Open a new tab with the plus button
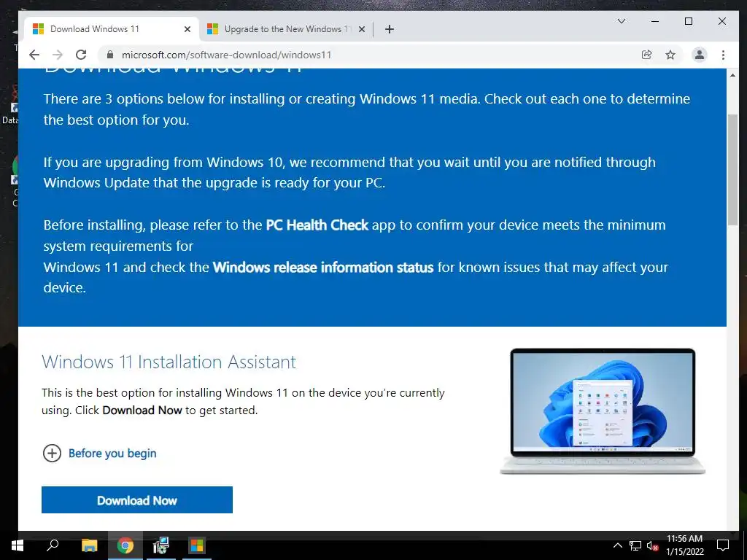 [x=390, y=29]
